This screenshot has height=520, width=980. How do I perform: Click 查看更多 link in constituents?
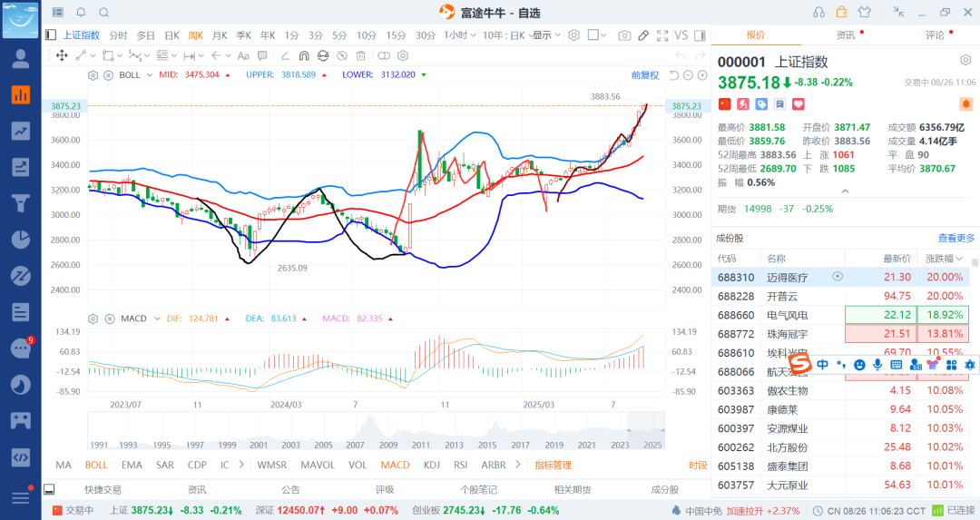point(955,238)
